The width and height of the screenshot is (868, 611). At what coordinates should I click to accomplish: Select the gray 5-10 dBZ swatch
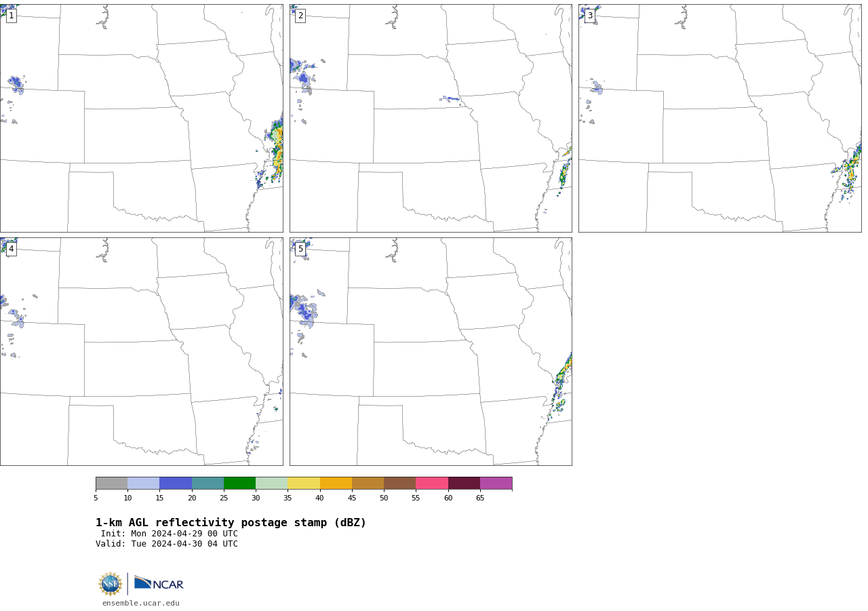[x=111, y=483]
